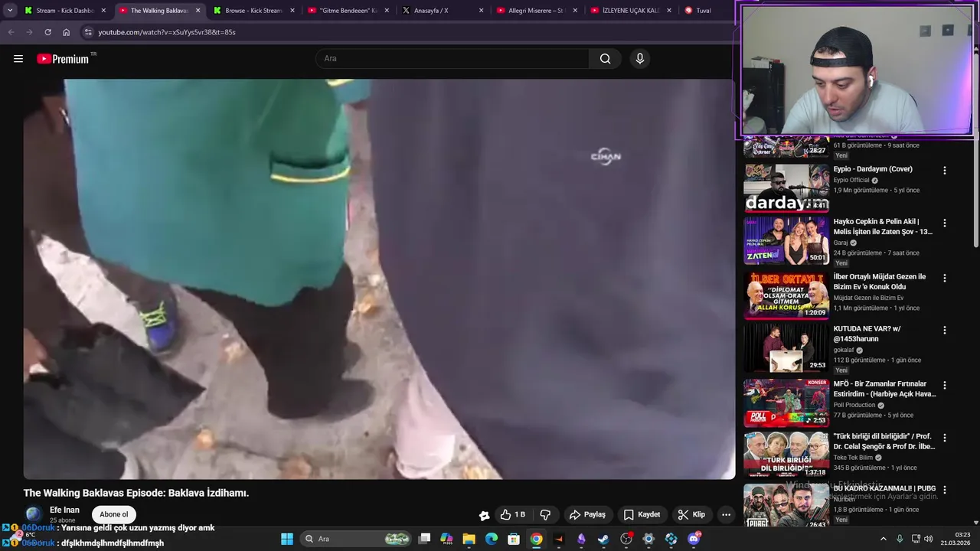Open options menu for MFÖ video
Viewport: 980px width, 551px height.
point(944,385)
